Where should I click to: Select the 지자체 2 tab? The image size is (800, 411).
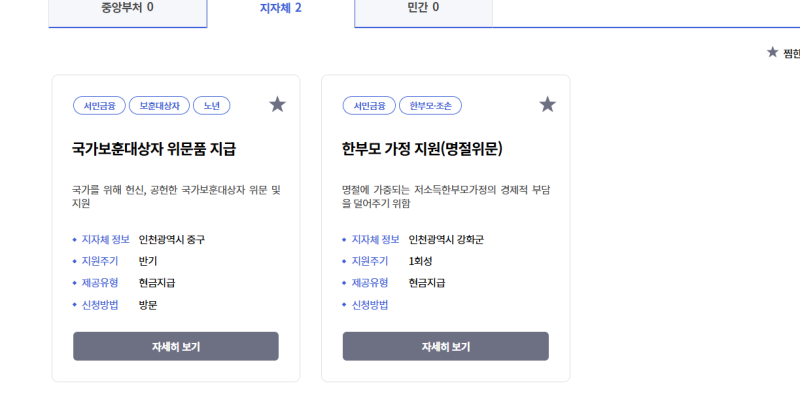281,8
